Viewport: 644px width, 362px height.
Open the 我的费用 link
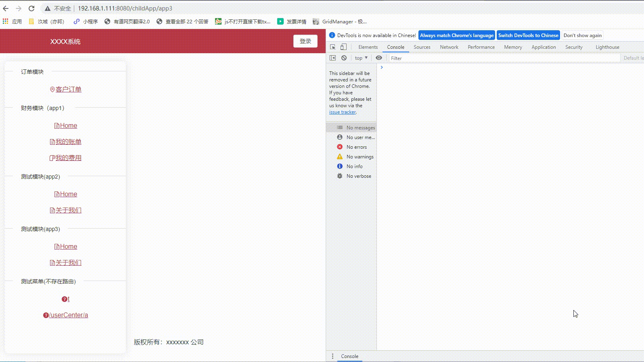coord(66,158)
